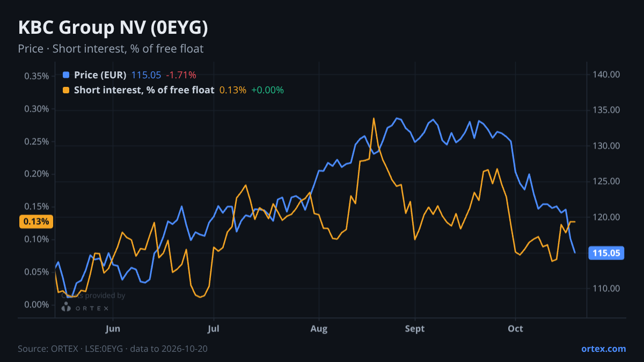Viewport: 644px width, 362px height.
Task: Click the Jul x-axis label
Action: click(214, 328)
